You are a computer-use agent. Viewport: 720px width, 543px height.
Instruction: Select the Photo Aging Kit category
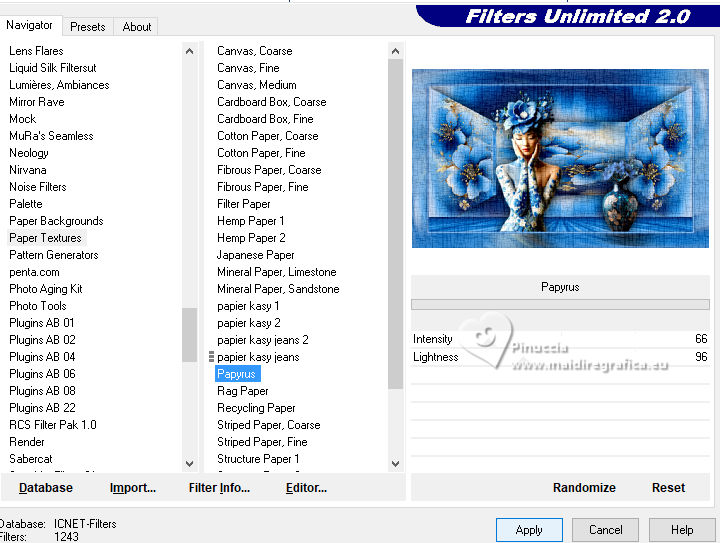click(x=46, y=289)
